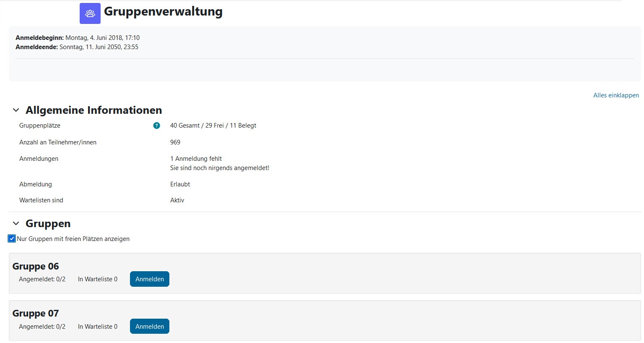Click the Gruppenverwaltung page title
This screenshot has width=644, height=343.
(163, 12)
